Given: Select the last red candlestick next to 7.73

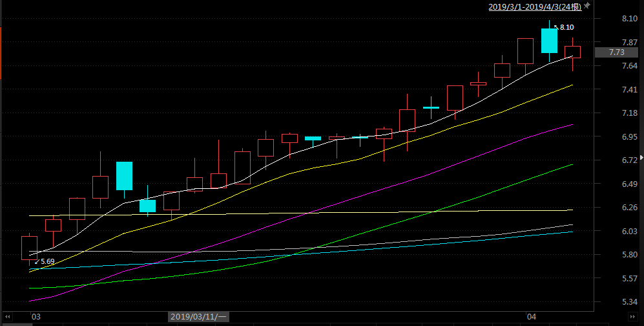Looking at the screenshot, I should pyautogui.click(x=572, y=52).
